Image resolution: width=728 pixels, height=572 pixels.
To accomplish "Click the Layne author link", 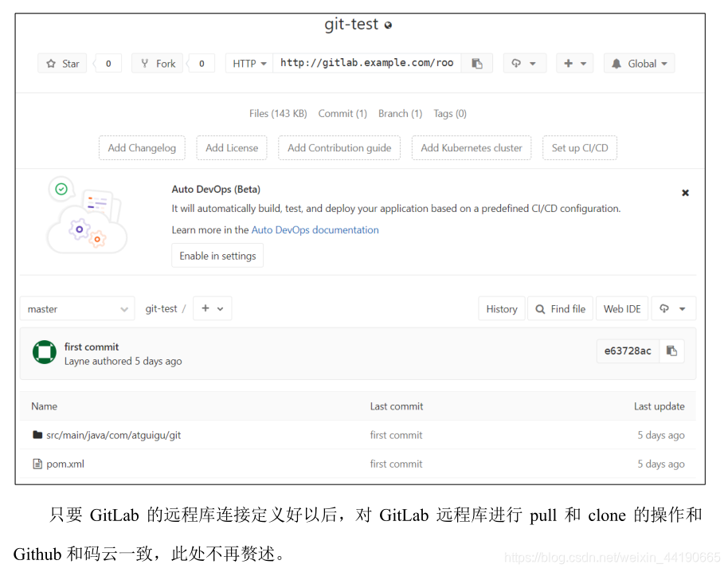I will coord(77,361).
